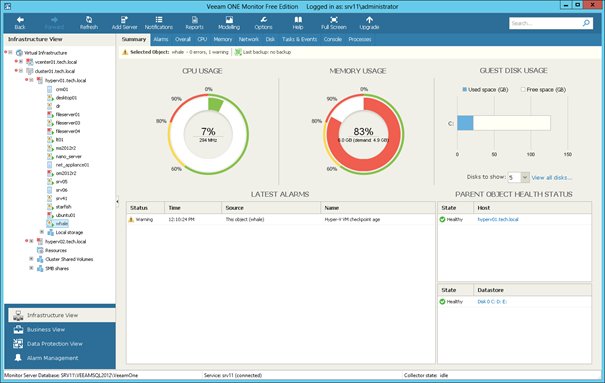Switch to Full Screen mode
Image resolution: width=605 pixels, height=383 pixels.
tap(334, 23)
